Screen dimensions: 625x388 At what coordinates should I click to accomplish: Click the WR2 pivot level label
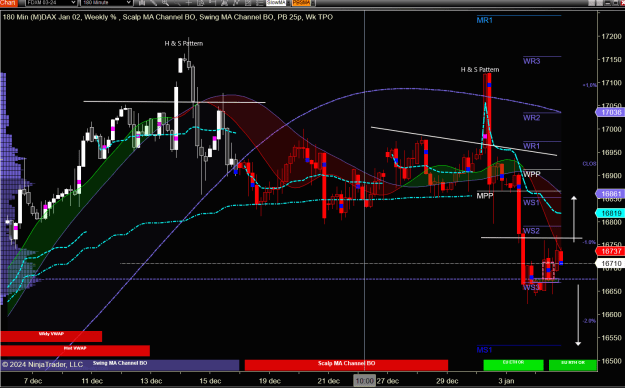531,118
